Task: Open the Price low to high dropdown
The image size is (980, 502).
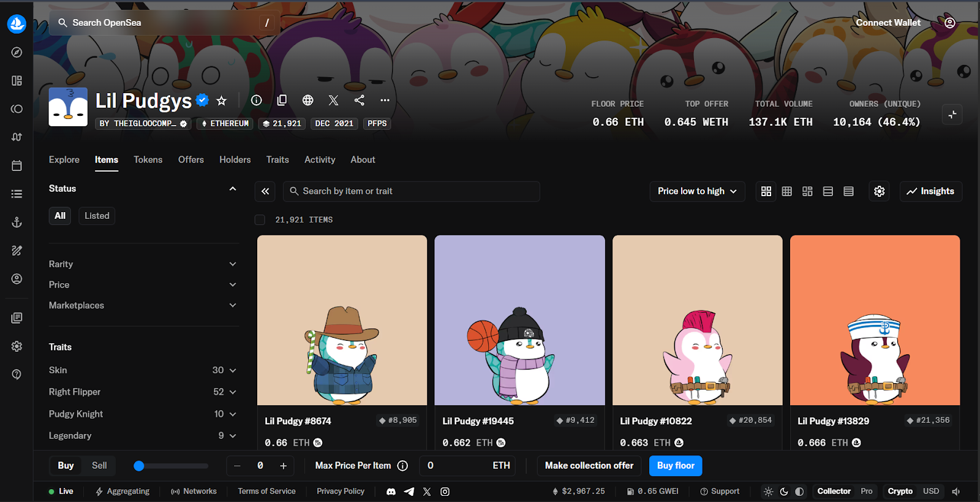Action: tap(697, 191)
